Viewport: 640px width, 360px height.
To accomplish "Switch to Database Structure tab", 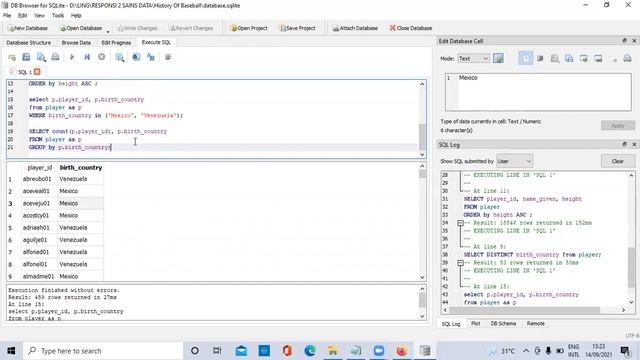I will pyautogui.click(x=29, y=42).
